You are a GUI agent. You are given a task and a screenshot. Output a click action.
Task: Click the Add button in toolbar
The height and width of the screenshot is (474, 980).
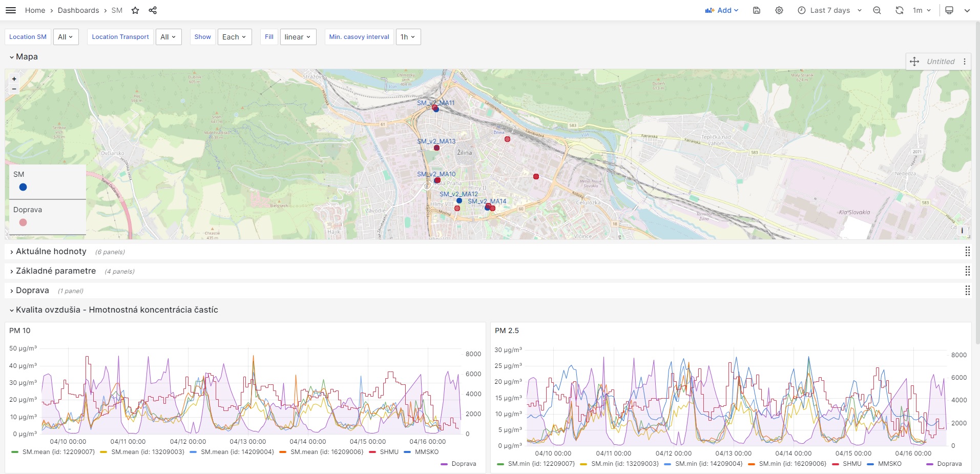click(722, 10)
